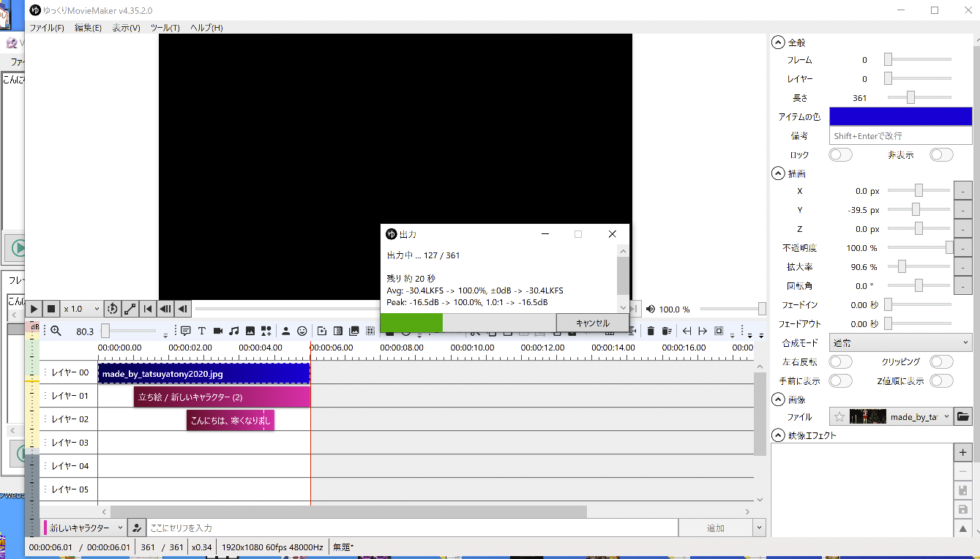Open the playback speed x 1.0 dropdown
Image resolution: width=980 pixels, height=559 pixels.
point(81,309)
